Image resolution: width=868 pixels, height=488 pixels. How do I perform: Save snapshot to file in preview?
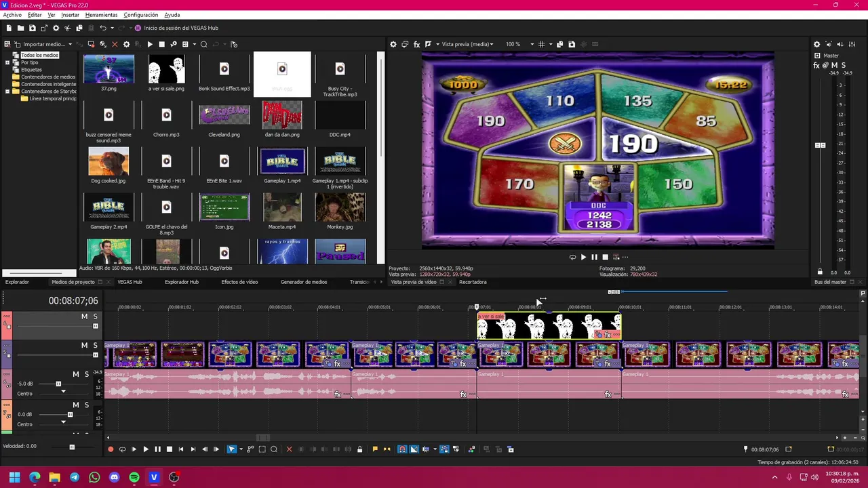tap(572, 44)
